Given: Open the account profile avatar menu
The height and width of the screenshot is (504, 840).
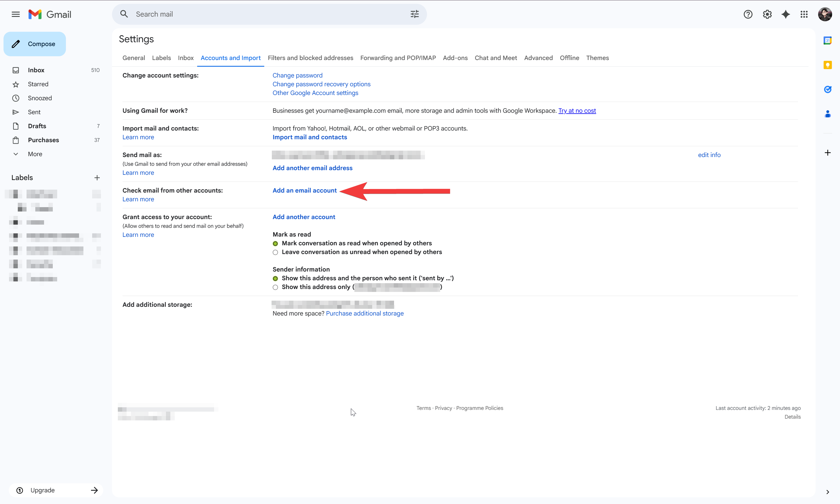Looking at the screenshot, I should tap(825, 14).
